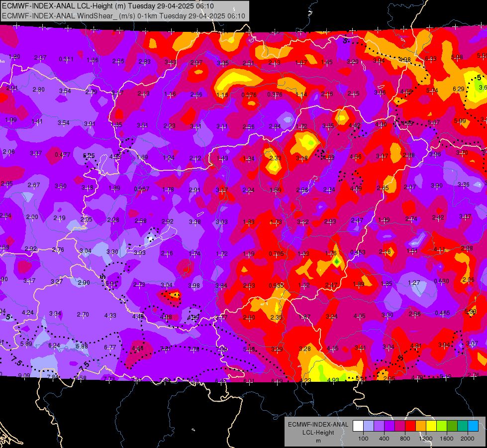Screen dimensions: 487x448
Task: Click the wind shear value "7.09"
Action: 221,349
